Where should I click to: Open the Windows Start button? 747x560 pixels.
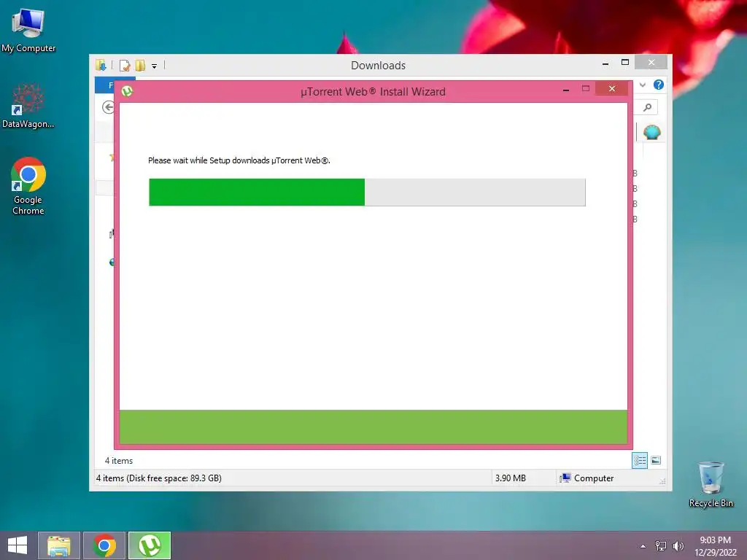tap(18, 545)
